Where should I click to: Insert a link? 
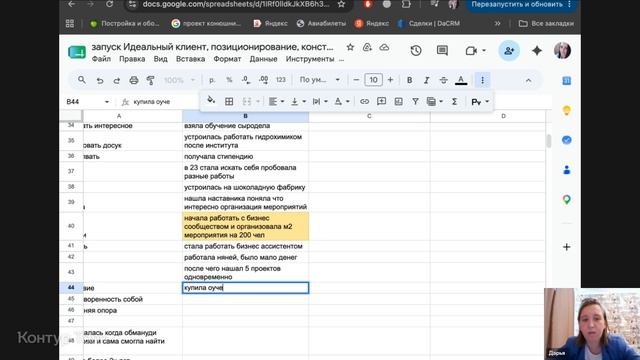tap(364, 102)
